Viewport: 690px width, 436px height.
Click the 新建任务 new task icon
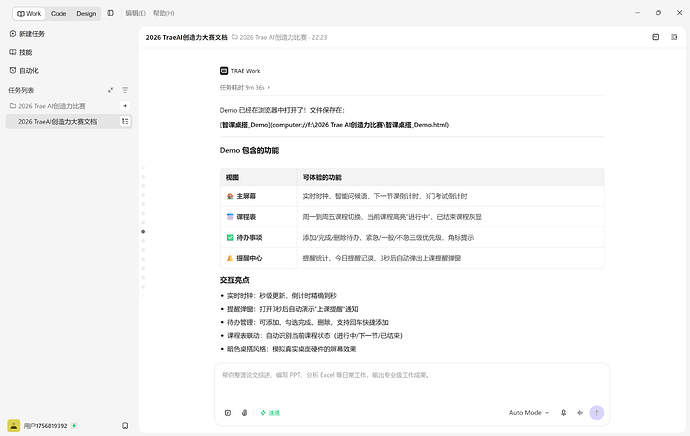pos(13,33)
